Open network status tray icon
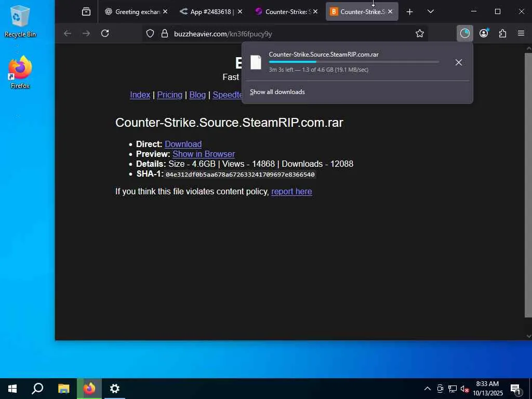This screenshot has width=532, height=399. (453, 389)
